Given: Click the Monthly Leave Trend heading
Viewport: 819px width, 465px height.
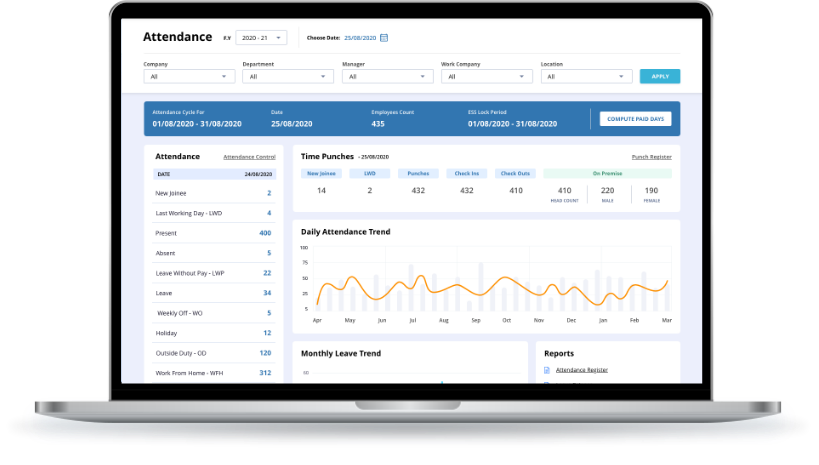Looking at the screenshot, I should [x=341, y=354].
